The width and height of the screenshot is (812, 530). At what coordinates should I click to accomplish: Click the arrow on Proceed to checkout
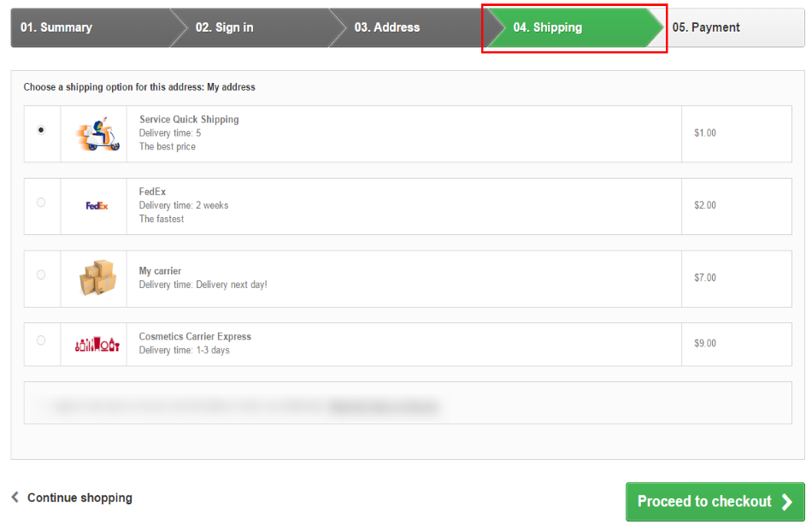787,502
